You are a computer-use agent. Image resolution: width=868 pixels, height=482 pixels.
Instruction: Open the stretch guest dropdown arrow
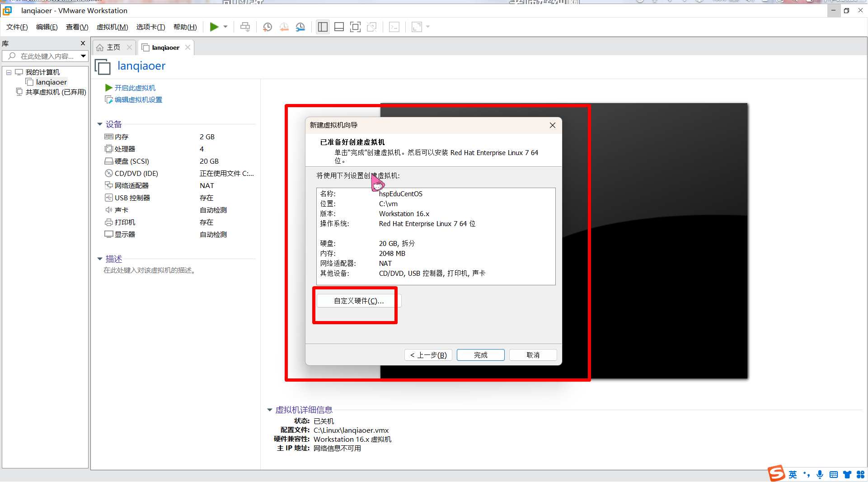point(428,27)
